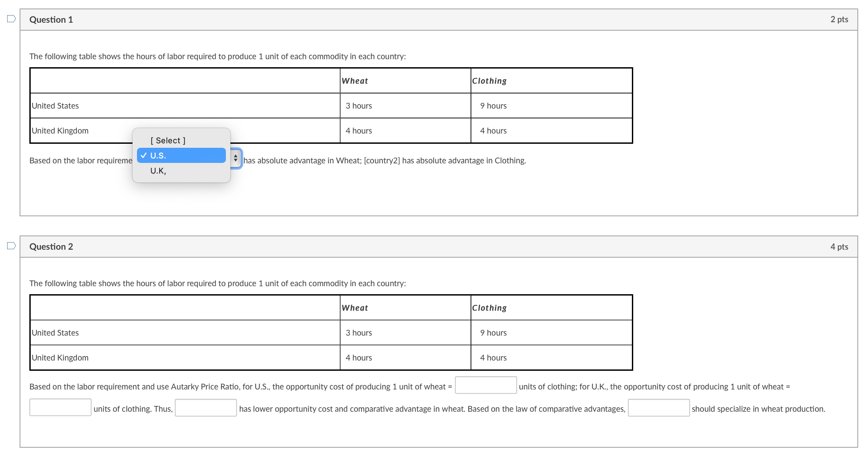
Task: Click the Autarky Price Ratio sentence in Question 2
Action: [241, 387]
